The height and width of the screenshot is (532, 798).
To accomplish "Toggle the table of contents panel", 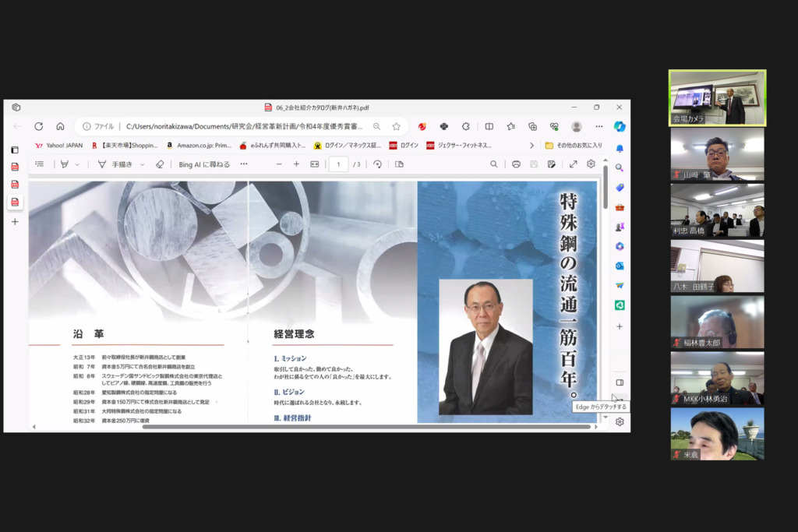I will tap(40, 164).
